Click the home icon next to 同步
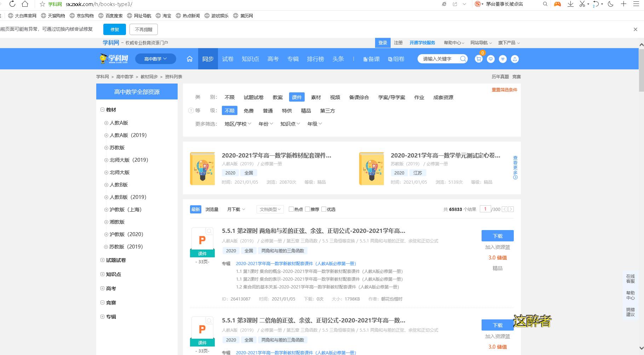Viewport: 644px width, 355px height. (x=189, y=59)
